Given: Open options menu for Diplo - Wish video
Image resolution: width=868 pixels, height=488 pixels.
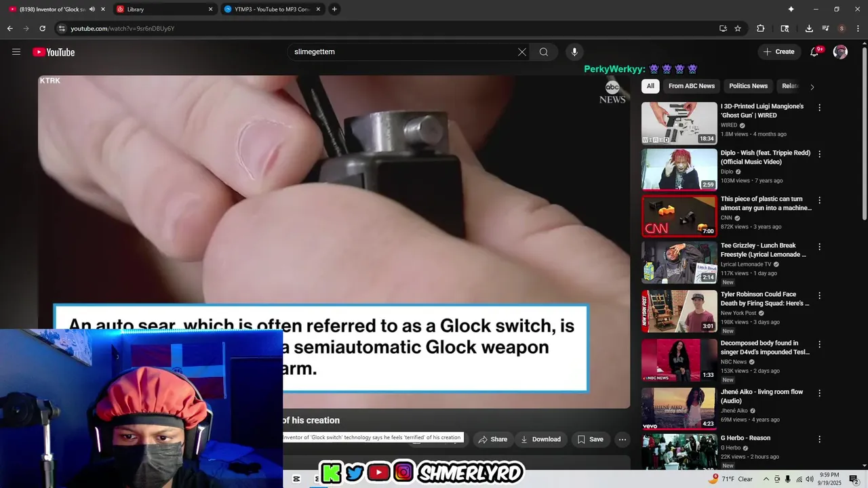Looking at the screenshot, I should [x=819, y=154].
